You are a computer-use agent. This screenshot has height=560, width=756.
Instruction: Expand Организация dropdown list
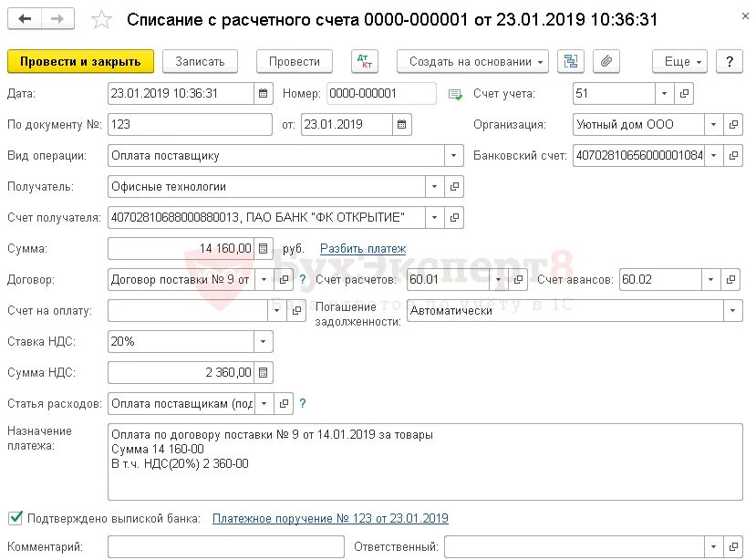(x=713, y=124)
